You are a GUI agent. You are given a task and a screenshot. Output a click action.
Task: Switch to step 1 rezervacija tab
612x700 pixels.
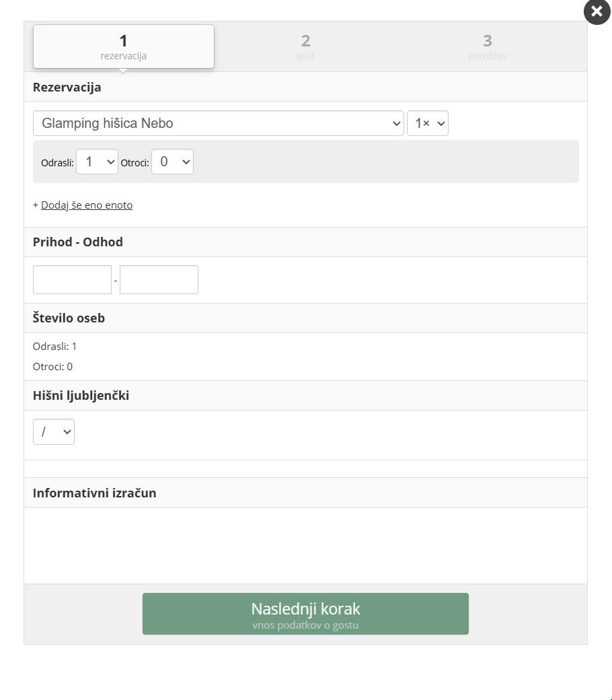(x=124, y=46)
